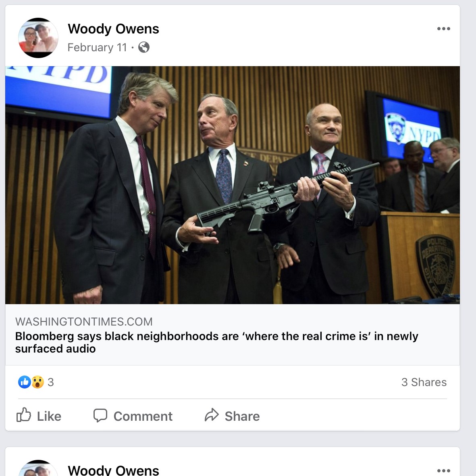Open Woody Owens name on second post
The image size is (476, 476).
[113, 470]
